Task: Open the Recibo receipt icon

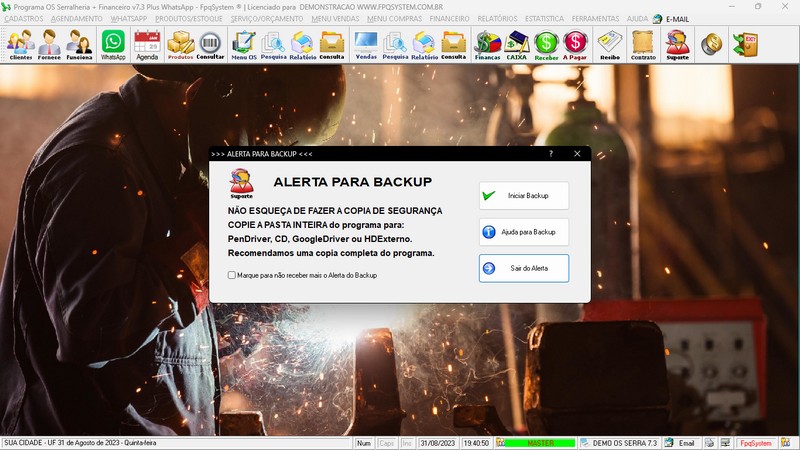Action: (x=610, y=44)
